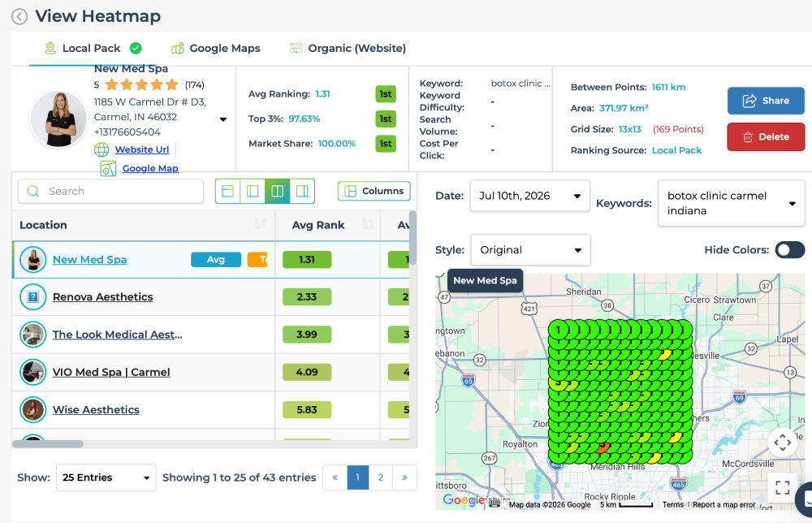Go to the last pagination page arrow
Image resolution: width=812 pixels, height=523 pixels.
404,478
